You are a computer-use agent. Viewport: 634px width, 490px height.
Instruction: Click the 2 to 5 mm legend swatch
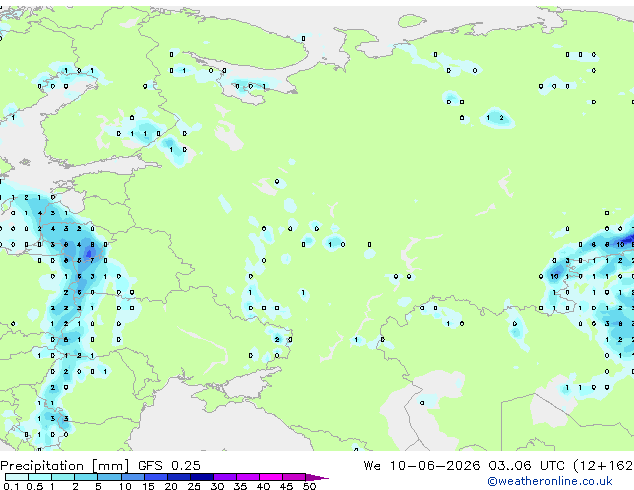(x=86, y=477)
